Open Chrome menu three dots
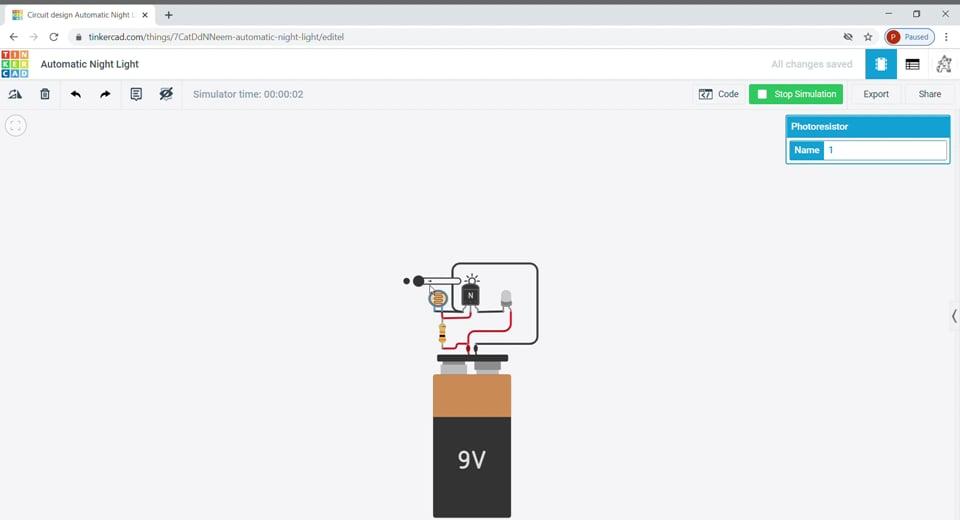Viewport: 960px width, 520px height. pos(947,37)
